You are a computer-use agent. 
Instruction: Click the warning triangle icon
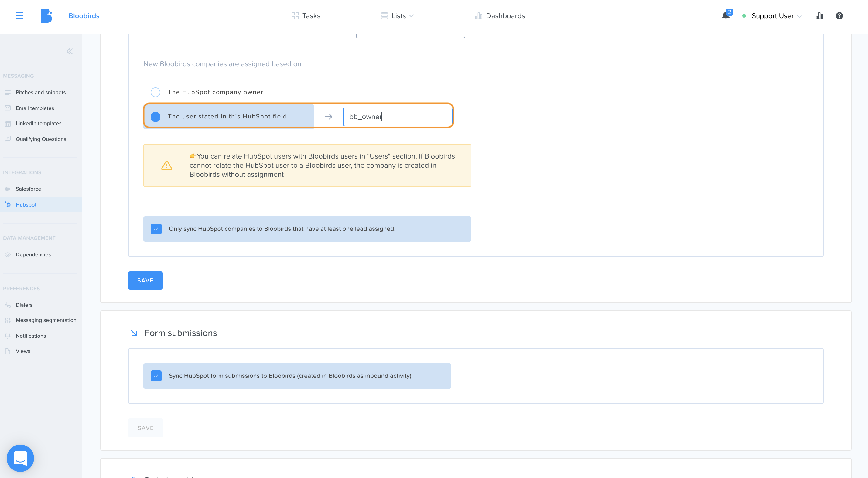click(166, 166)
